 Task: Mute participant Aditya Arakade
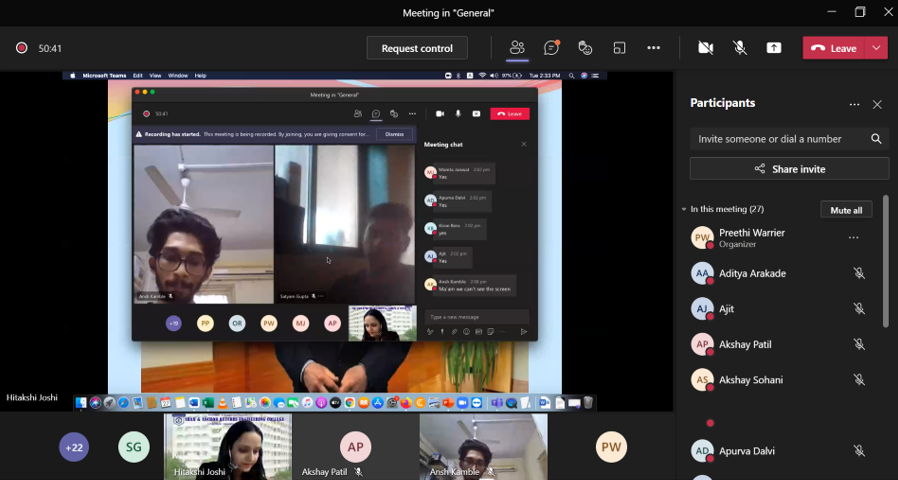tap(858, 273)
